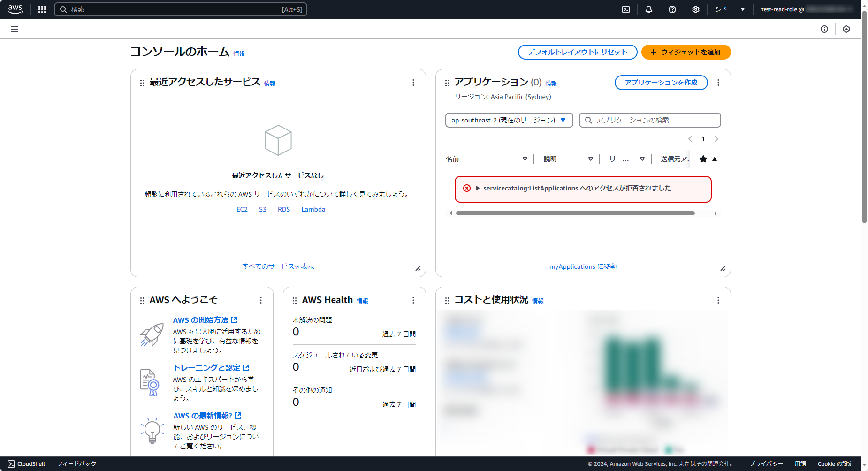Open the notifications bell icon

pos(649,9)
